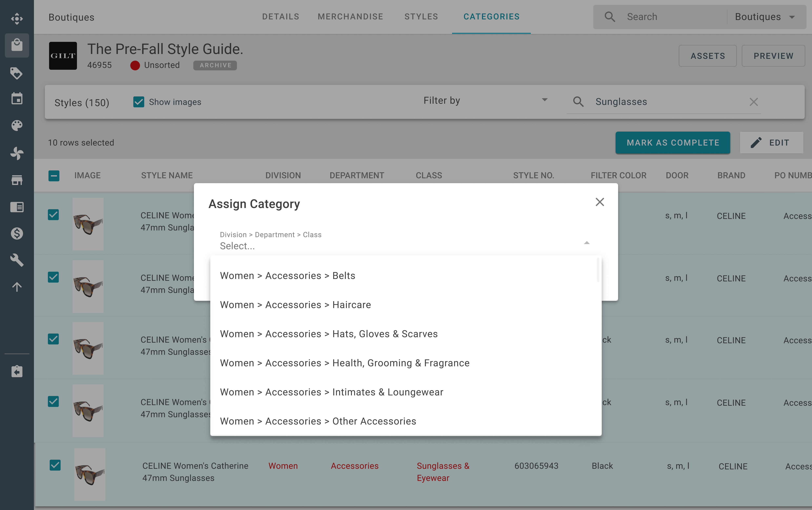Choose Women > Accessories > Haircare
This screenshot has width=812, height=510.
[x=406, y=305]
